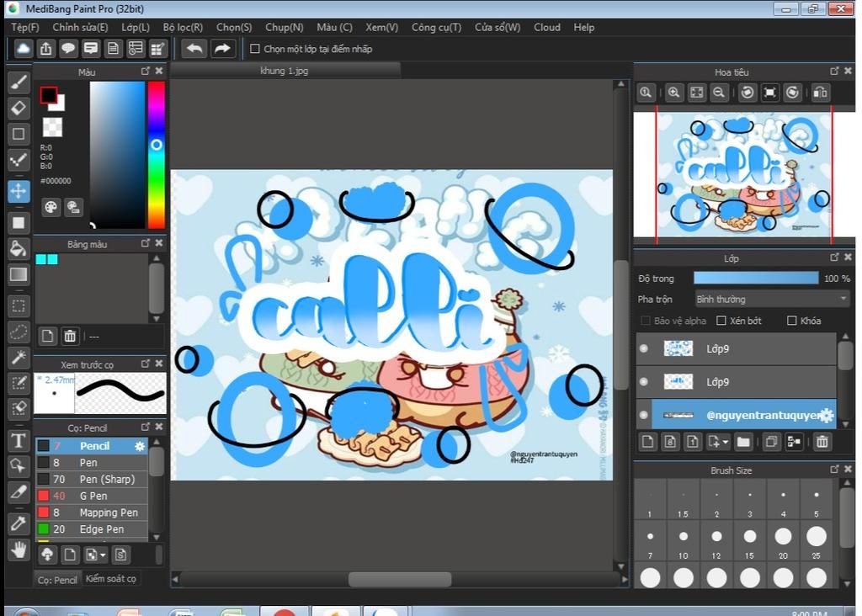Select the Pen (Sharp) brush
862x616 pixels.
(x=92, y=479)
